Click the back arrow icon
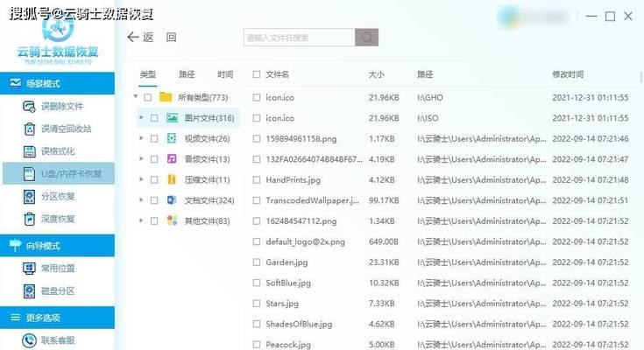This screenshot has width=644, height=350. 133,38
